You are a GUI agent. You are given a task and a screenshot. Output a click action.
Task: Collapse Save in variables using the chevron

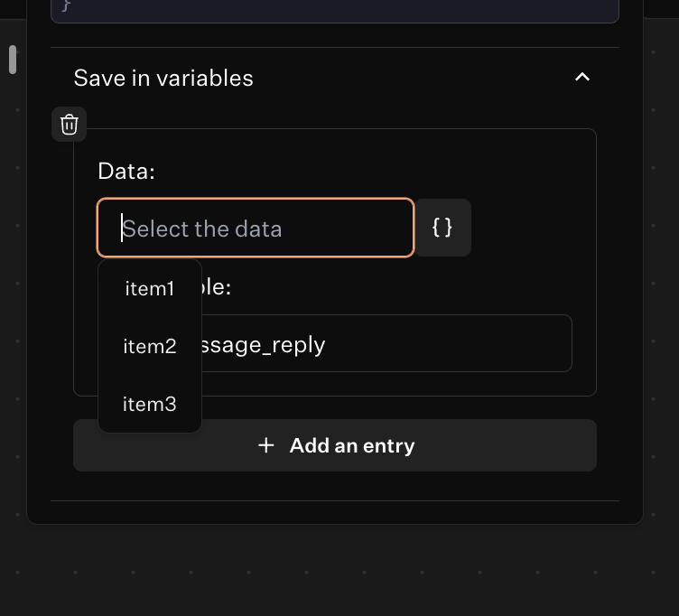[582, 77]
